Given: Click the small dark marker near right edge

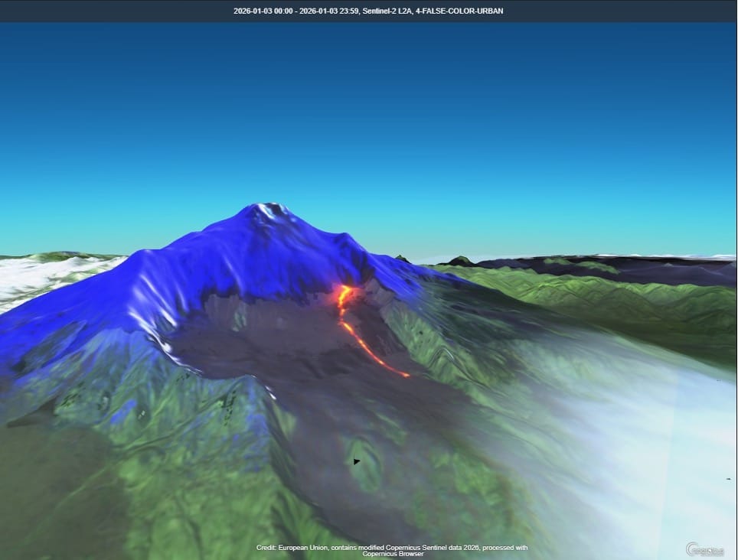Looking at the screenshot, I should 727,479.
